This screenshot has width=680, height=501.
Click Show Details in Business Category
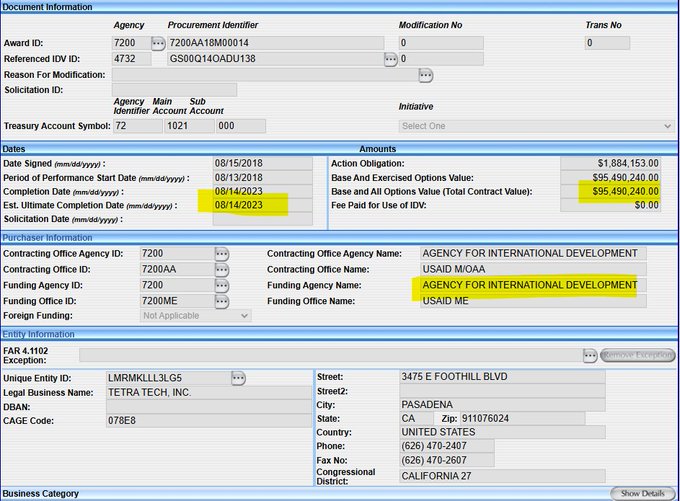click(642, 493)
